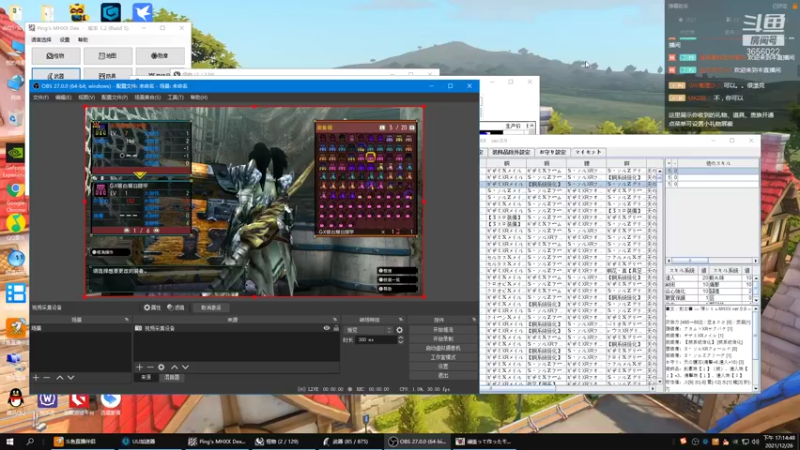Click 怪物 button in Ping's MHXX Dex
Screen dimensions: 800x450
pos(56,56)
